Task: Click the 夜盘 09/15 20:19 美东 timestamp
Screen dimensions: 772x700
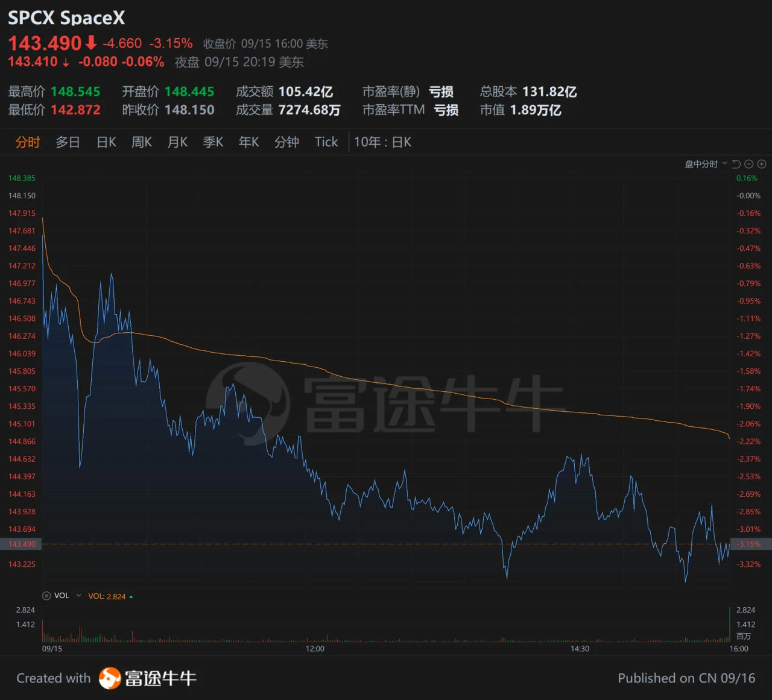Action: coord(239,62)
